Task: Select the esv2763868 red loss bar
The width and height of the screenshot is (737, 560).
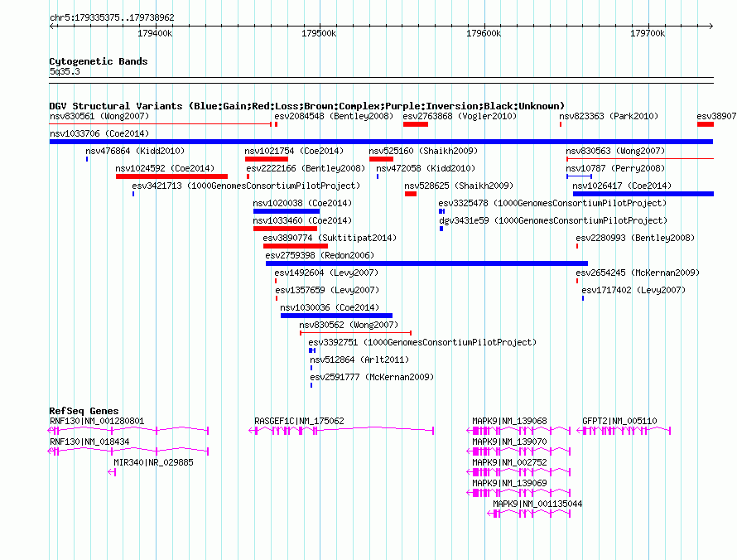Action: coord(416,124)
